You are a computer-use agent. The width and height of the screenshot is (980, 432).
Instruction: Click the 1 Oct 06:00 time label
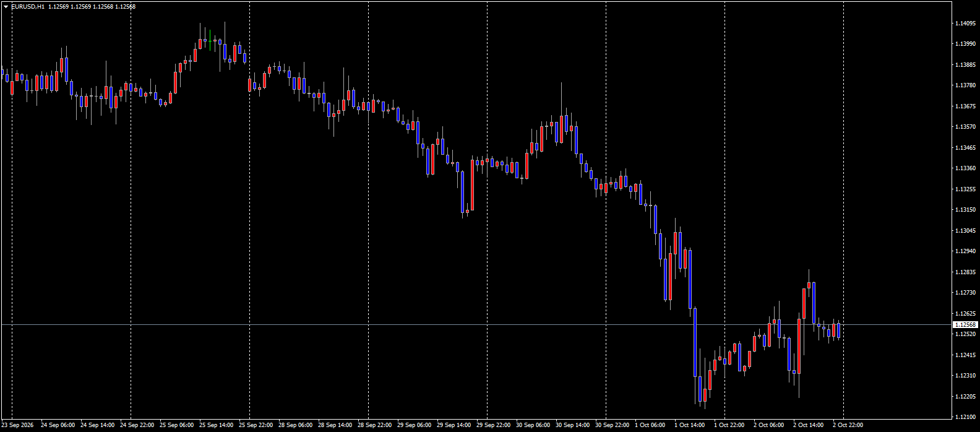650,425
